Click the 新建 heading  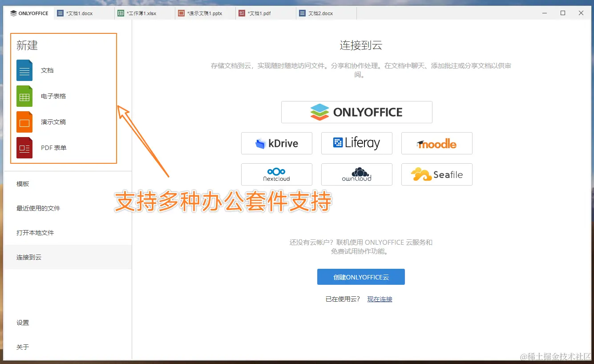click(27, 45)
